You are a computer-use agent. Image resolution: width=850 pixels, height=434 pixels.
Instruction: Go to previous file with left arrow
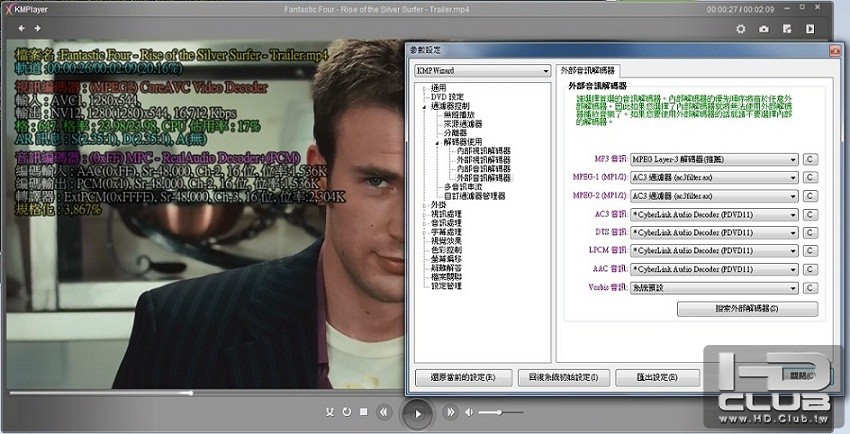22,28
